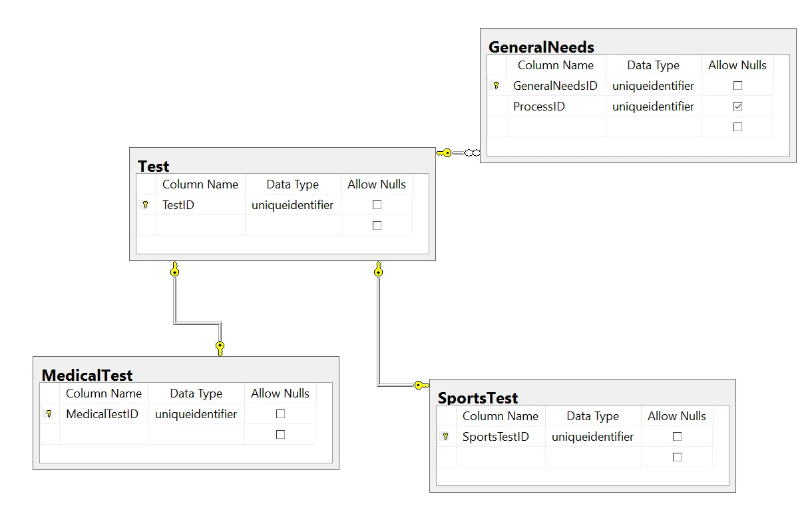Select row selector beside ProcessID
This screenshot has height=524, width=812.
click(497, 107)
